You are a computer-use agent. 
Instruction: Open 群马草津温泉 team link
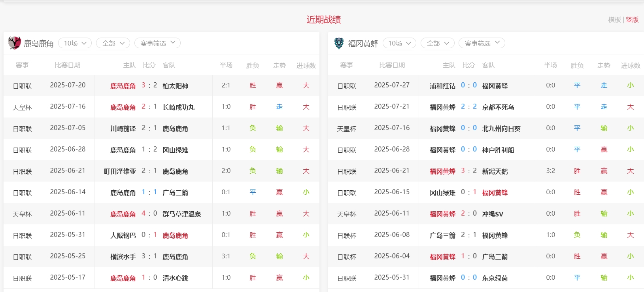[x=181, y=214]
